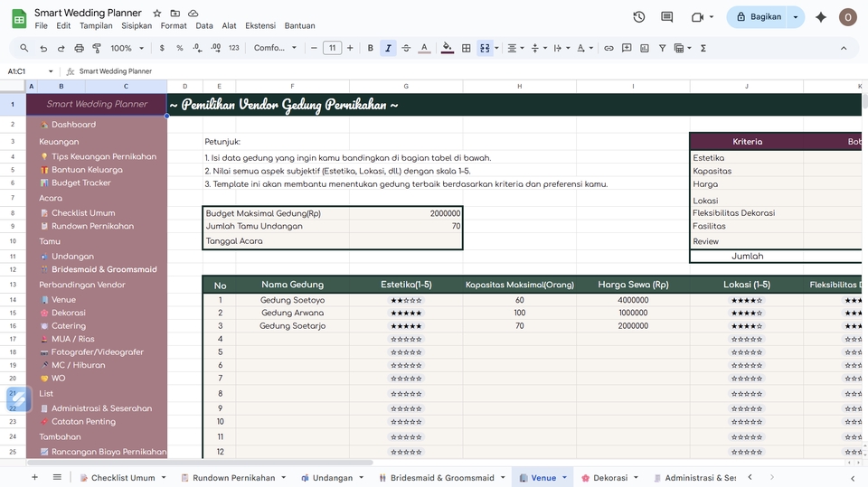This screenshot has width=868, height=487.
Task: Create a filter funnel icon
Action: tap(662, 48)
